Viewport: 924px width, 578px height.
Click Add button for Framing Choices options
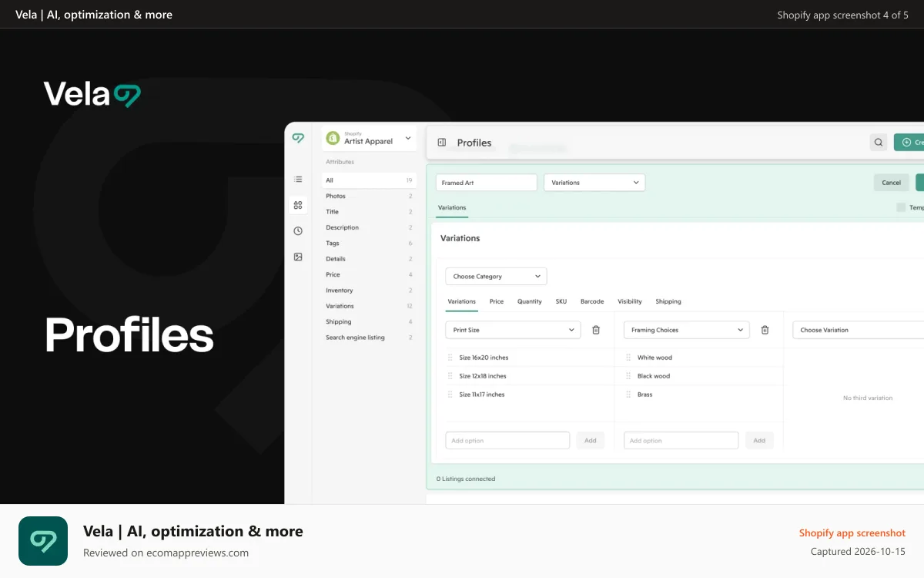point(759,441)
